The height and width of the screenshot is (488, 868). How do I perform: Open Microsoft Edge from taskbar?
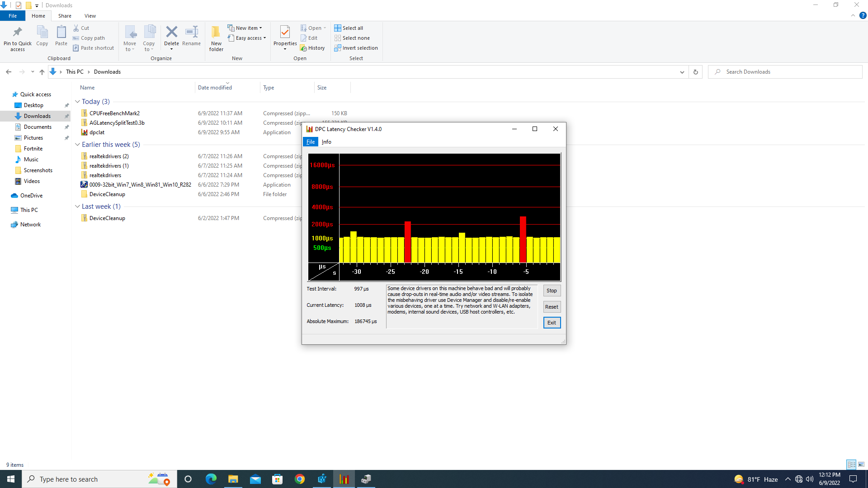tap(211, 479)
